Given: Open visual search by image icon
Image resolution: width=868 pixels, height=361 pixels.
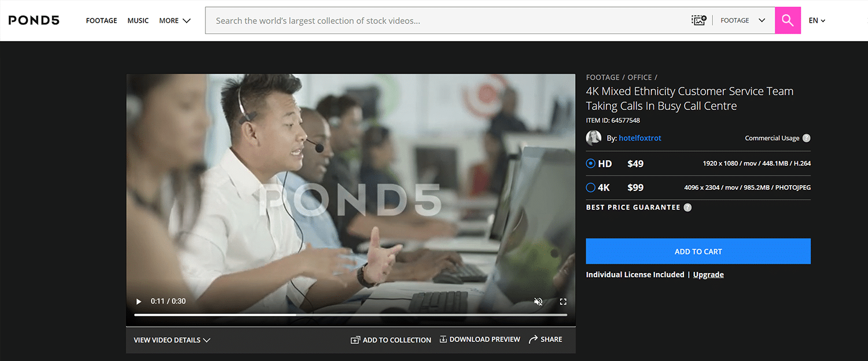Looking at the screenshot, I should pos(699,21).
